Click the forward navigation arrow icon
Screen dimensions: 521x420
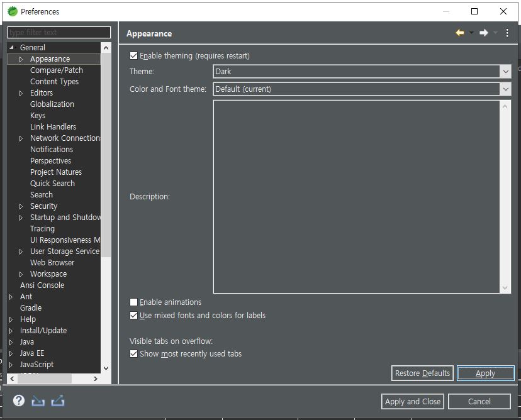[484, 33]
